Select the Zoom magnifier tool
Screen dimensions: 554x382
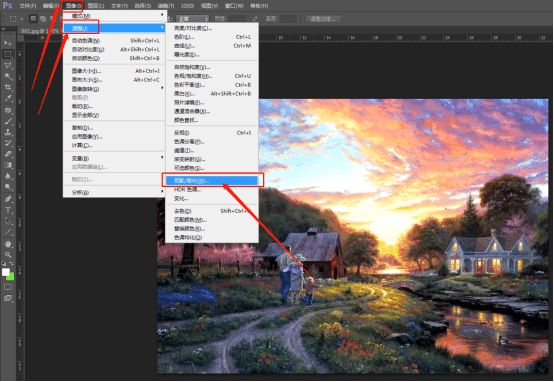(x=8, y=255)
